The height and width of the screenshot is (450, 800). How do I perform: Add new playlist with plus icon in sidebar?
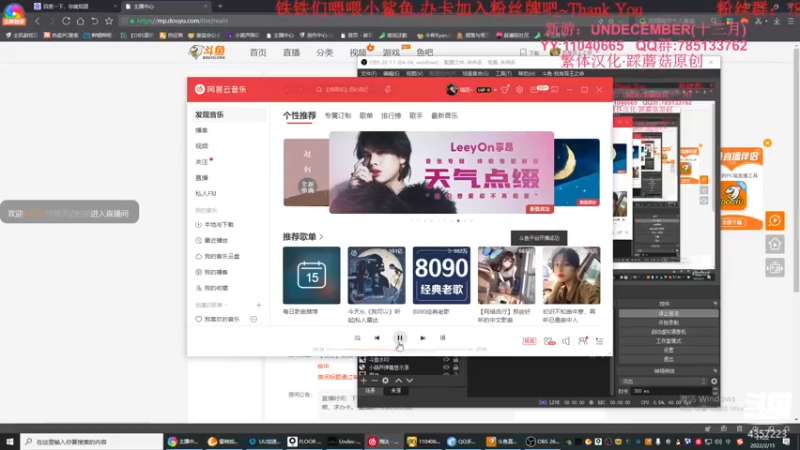point(259,305)
